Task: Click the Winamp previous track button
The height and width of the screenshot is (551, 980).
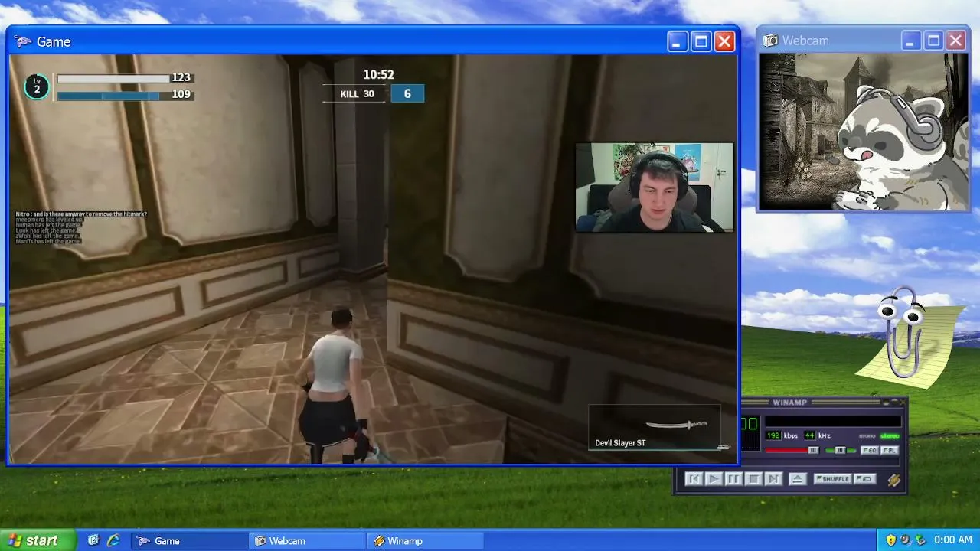Action: [x=694, y=479]
